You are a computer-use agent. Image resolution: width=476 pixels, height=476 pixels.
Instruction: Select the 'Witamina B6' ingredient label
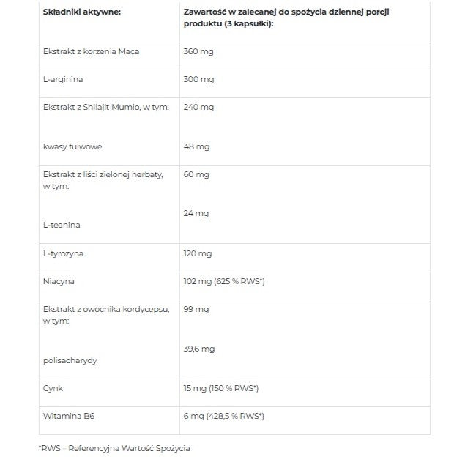click(69, 416)
